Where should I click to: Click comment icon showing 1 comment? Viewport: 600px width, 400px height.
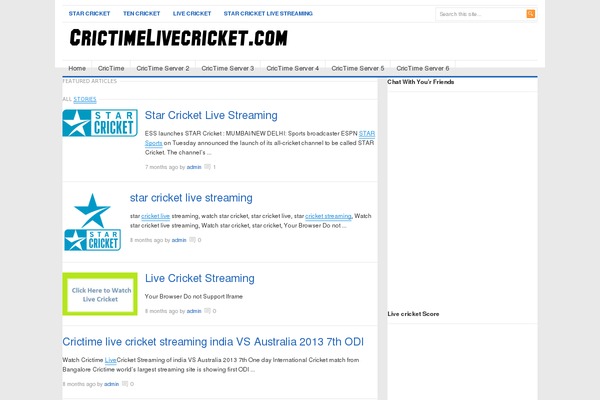pyautogui.click(x=207, y=167)
